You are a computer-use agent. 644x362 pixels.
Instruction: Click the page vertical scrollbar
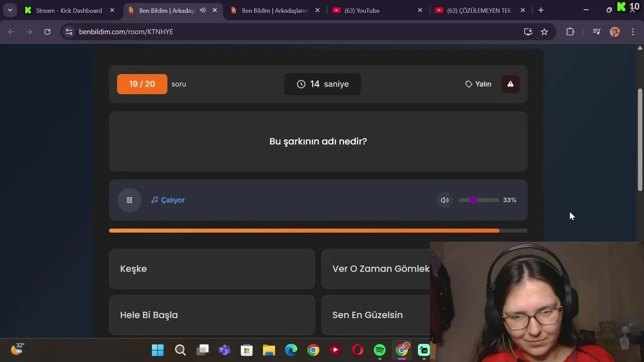tap(640, 140)
